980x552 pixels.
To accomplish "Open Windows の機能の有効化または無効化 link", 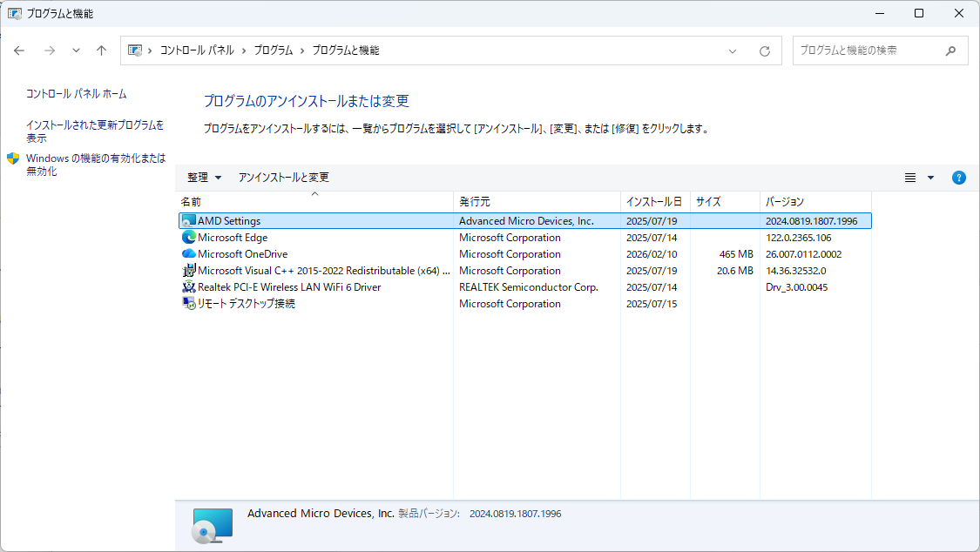I will point(95,165).
